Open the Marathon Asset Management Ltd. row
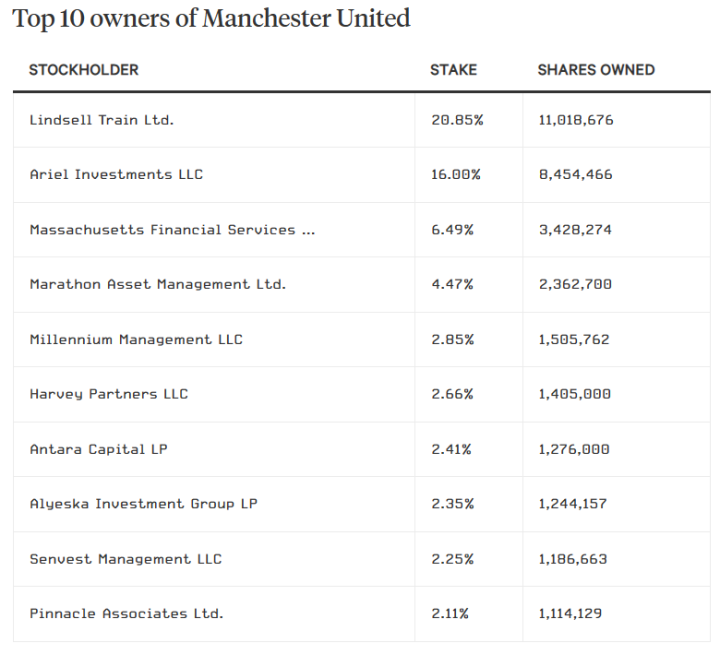720x655 pixels. coord(157,284)
